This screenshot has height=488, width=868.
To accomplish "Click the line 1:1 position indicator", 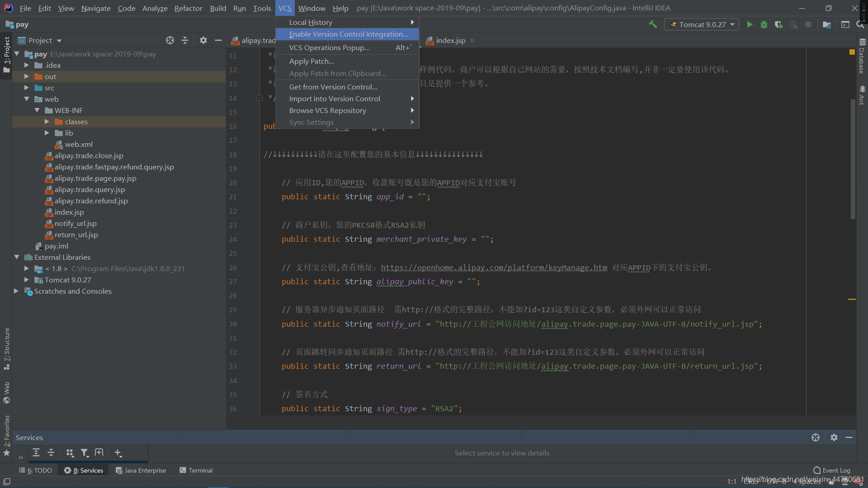I will 731,482.
